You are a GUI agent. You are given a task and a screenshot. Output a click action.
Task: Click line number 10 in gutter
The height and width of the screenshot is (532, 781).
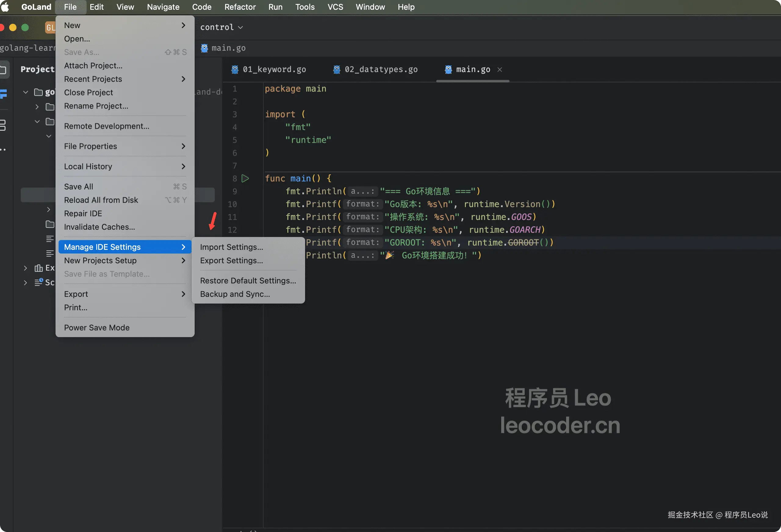click(232, 204)
